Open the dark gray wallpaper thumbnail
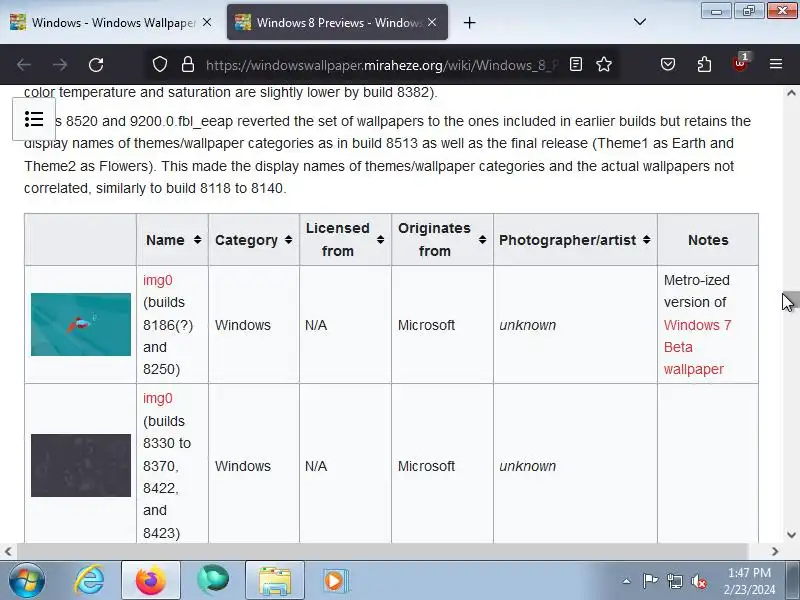The image size is (800, 600). (81, 465)
